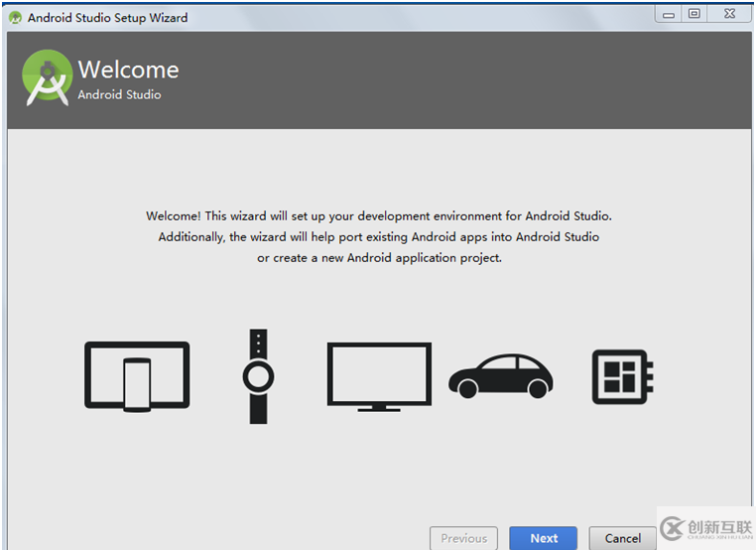Screen dimensions: 756x550
Task: Click the 'Android Studio' subtitle under Welcome
Action: (x=120, y=94)
